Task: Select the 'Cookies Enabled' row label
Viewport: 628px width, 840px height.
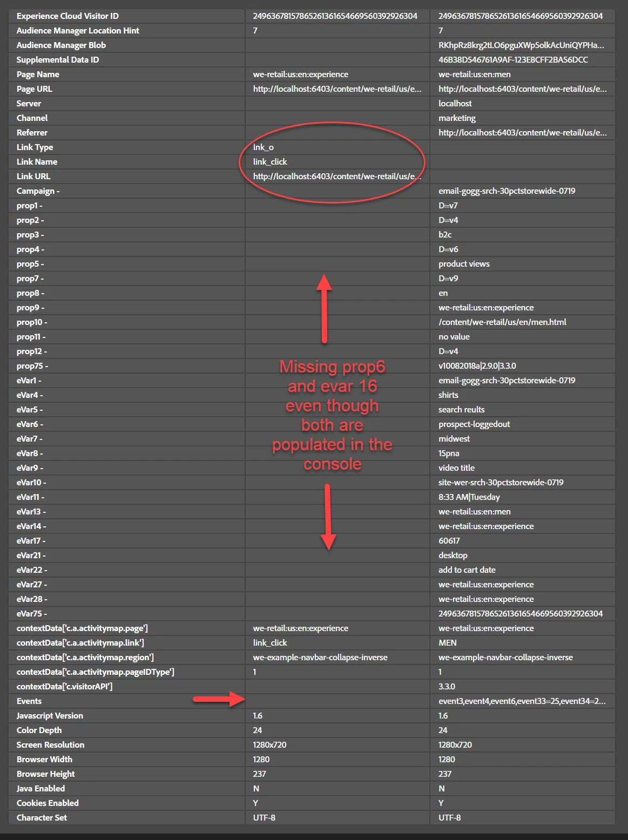Action: tap(48, 803)
